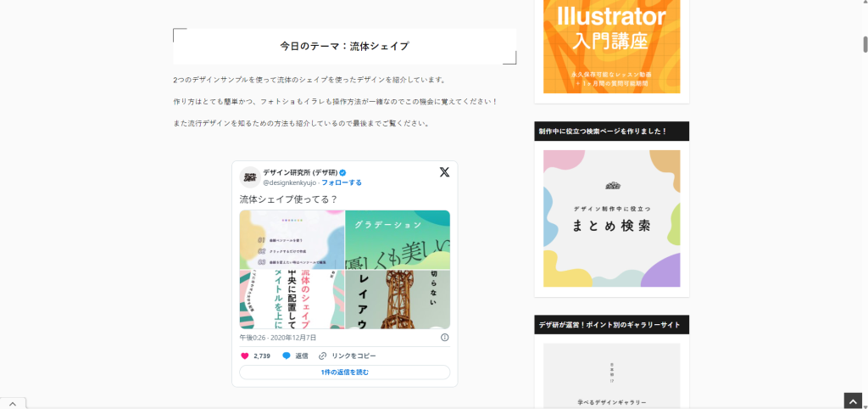Screen dimensions: 868x409
Task: Click the page vertical scrollbar thumb
Action: (x=864, y=44)
